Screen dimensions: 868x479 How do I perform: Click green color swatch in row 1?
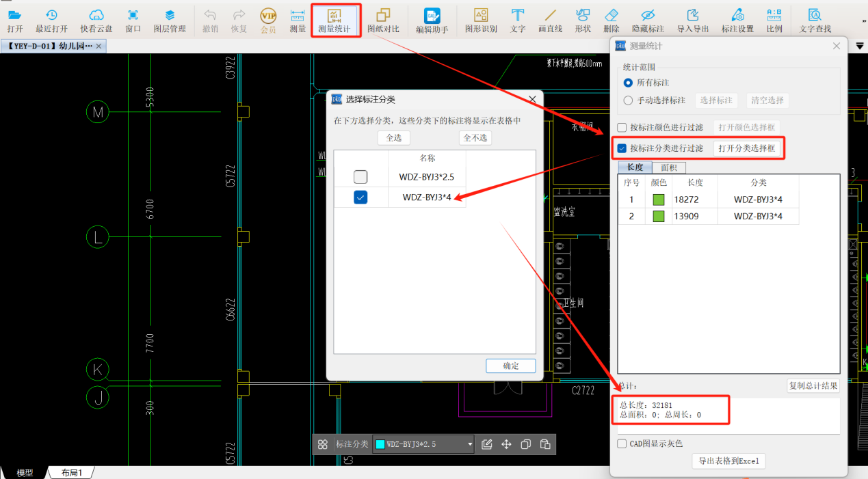659,200
